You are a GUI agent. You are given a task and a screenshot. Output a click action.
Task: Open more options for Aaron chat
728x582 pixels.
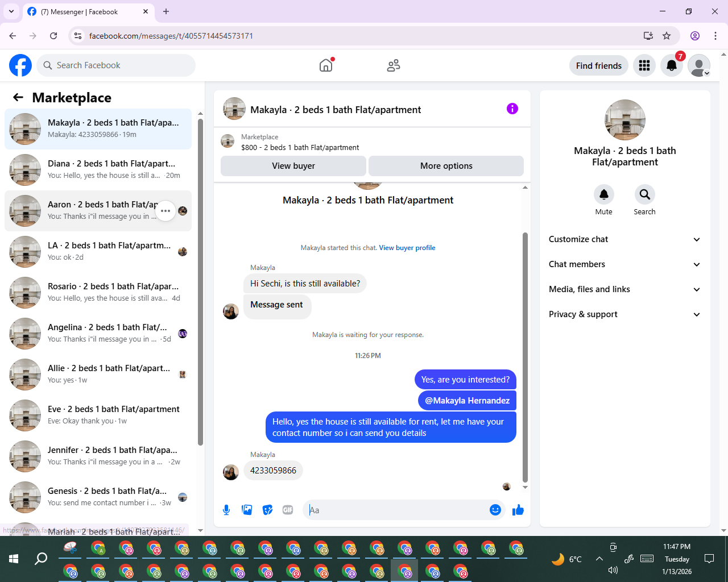coord(166,211)
